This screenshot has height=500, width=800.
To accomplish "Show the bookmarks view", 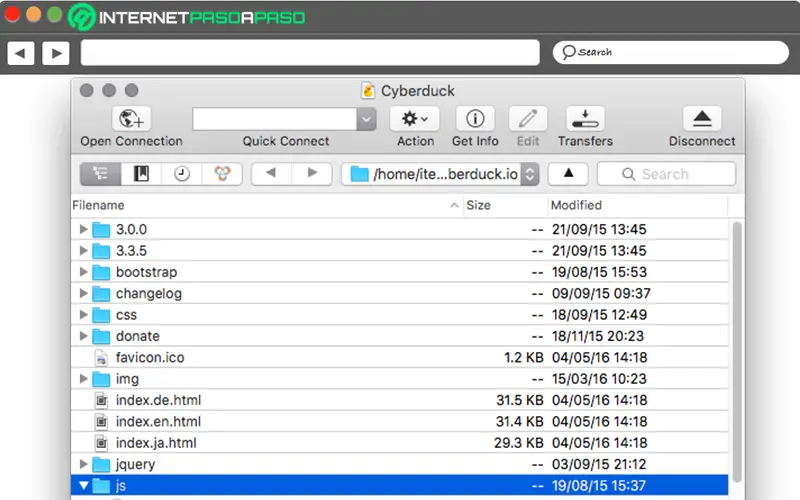I will pyautogui.click(x=141, y=174).
